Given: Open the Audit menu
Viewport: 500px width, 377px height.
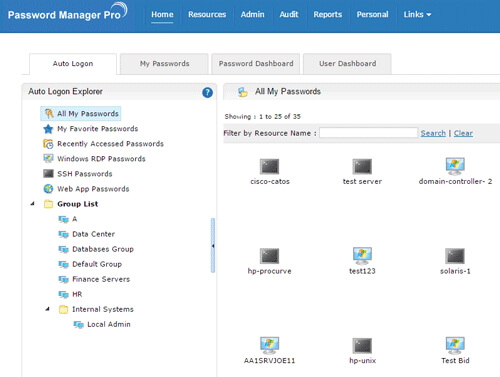Looking at the screenshot, I should 289,15.
